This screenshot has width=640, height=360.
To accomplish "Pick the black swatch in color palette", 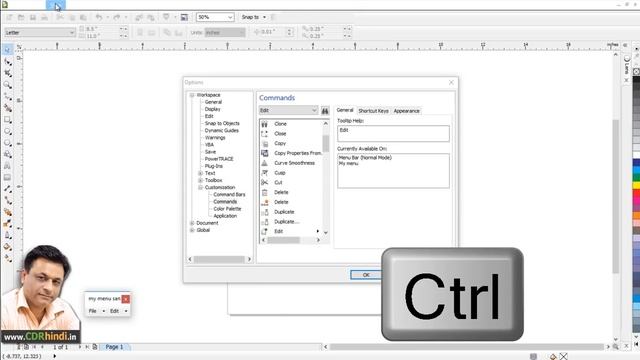I will (x=636, y=80).
